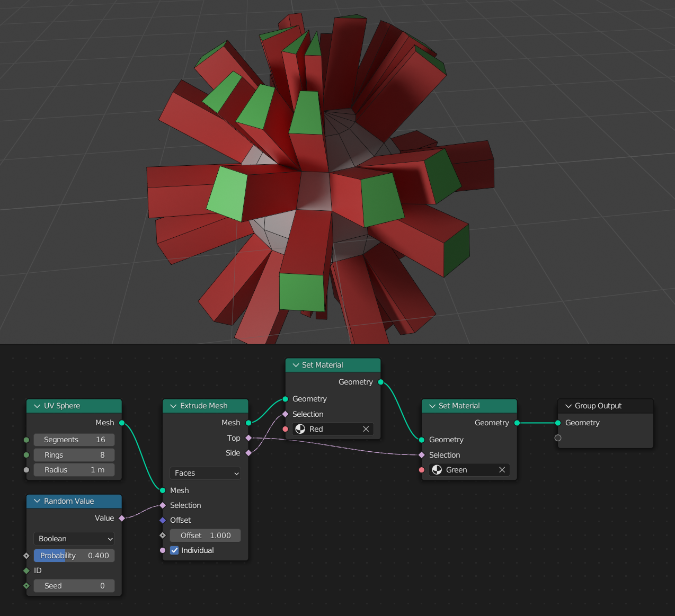Select the Red material field in Set Material

tap(328, 429)
